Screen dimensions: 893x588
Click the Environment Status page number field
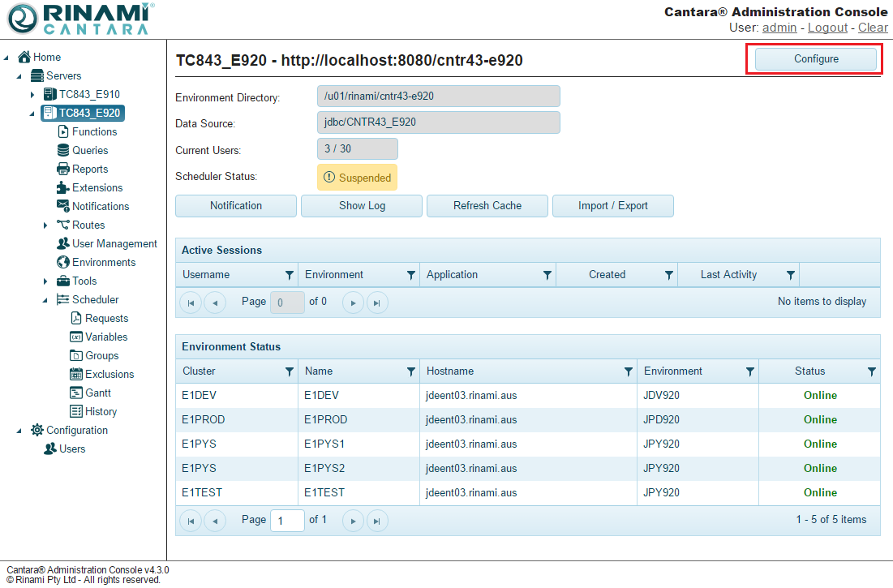287,520
